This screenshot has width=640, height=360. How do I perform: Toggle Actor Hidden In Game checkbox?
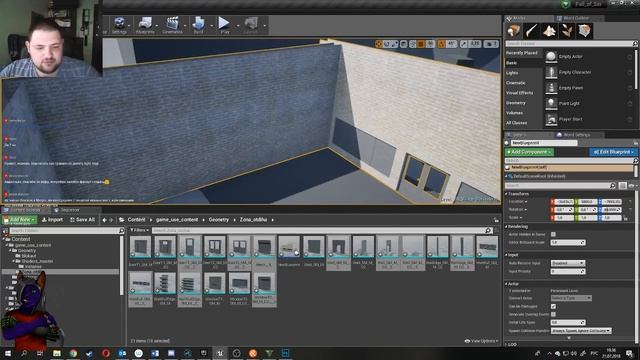553,234
